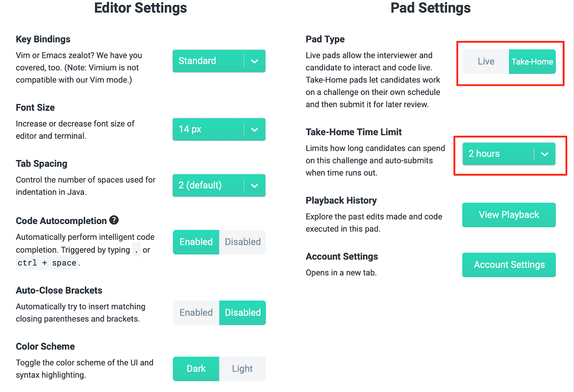Click the Code Autocompletion help question-mark icon
Screen dimensions: 574x392
pyautogui.click(x=114, y=220)
